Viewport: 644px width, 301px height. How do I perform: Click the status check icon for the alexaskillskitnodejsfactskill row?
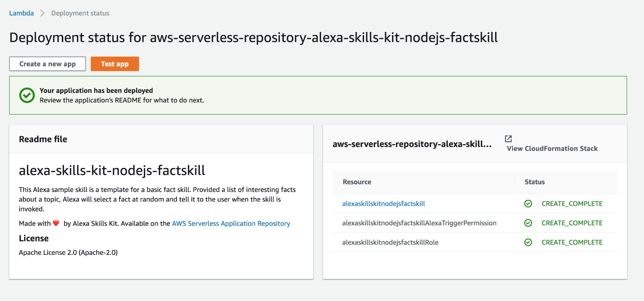coord(528,204)
